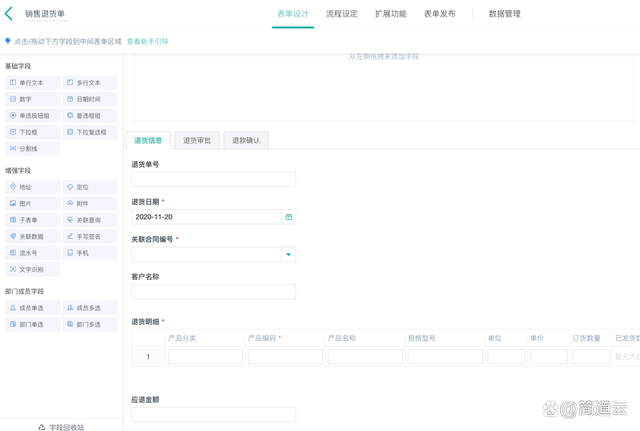Screen dimensions: 640x431
Task: Select the 单行文本 field type
Action: (x=32, y=83)
